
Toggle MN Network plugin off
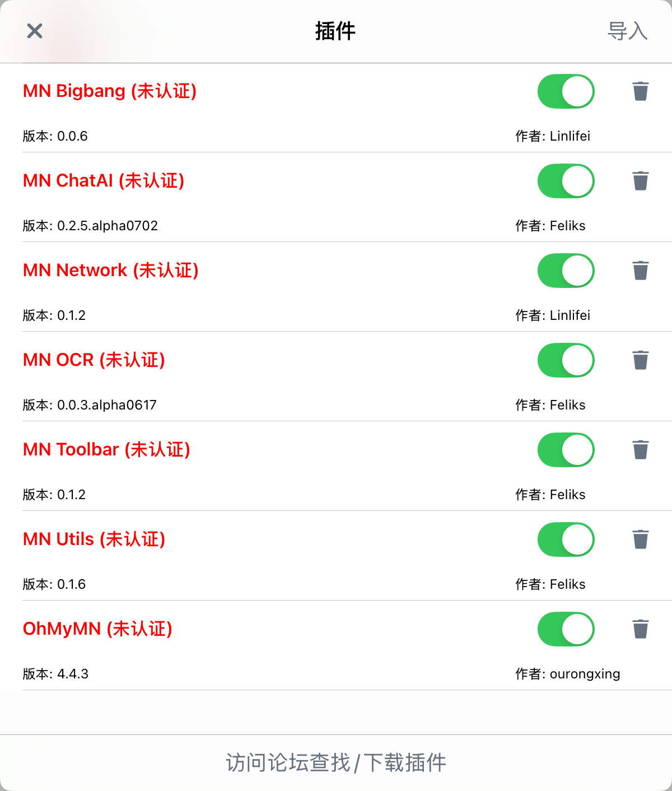(x=566, y=271)
